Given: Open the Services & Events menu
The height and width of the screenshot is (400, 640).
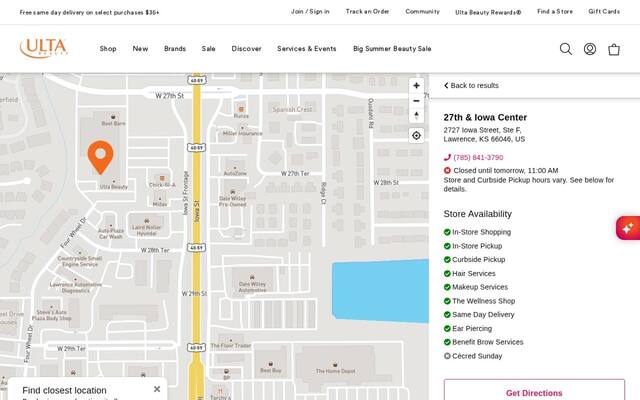Looking at the screenshot, I should click(x=307, y=49).
